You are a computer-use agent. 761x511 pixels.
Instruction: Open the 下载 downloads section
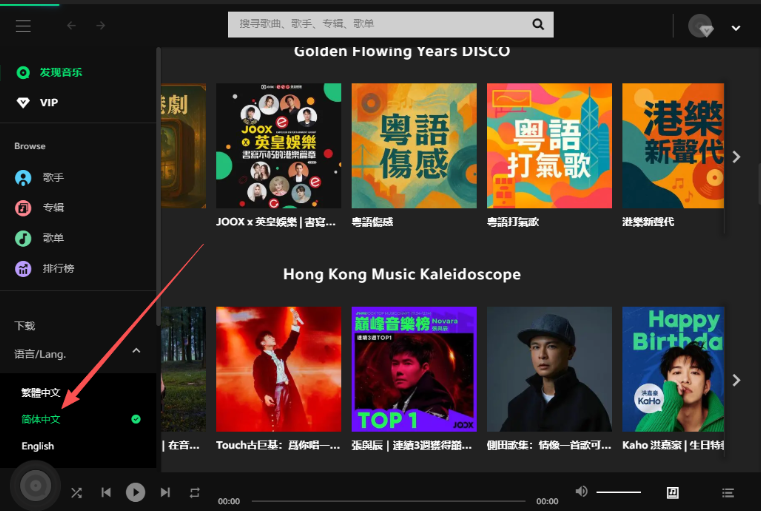tap(24, 326)
